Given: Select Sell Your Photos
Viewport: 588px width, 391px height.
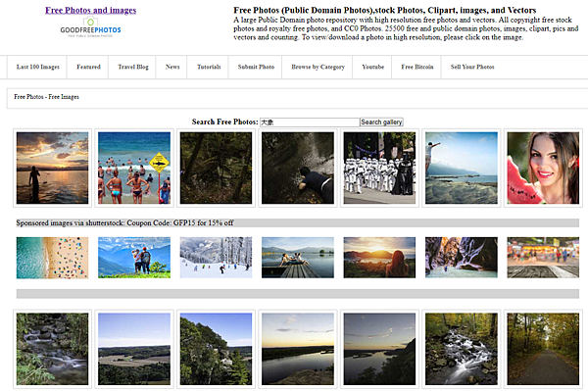Looking at the screenshot, I should pos(472,67).
